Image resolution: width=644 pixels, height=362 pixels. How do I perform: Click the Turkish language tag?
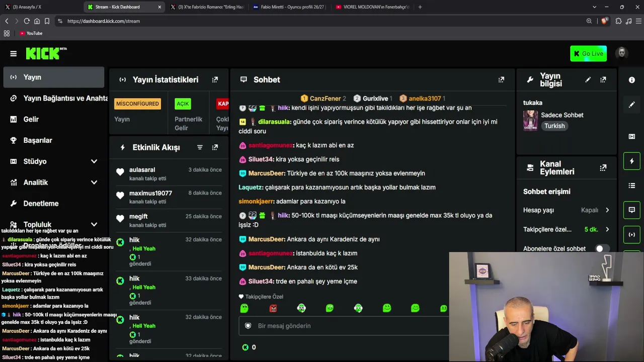tap(554, 126)
